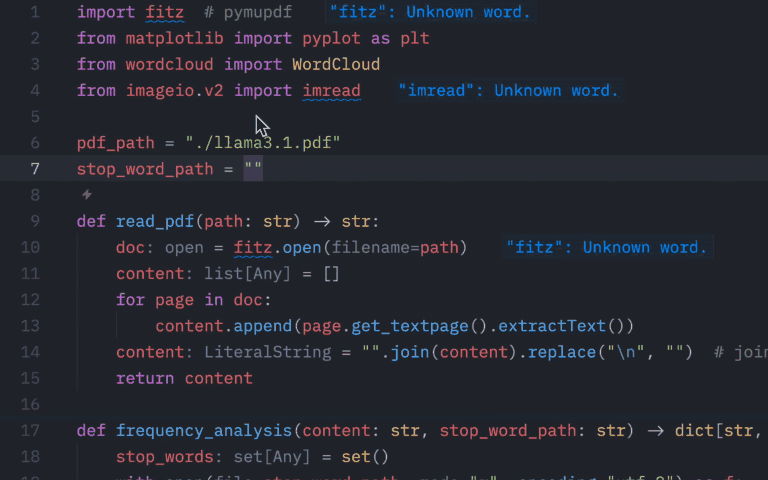
Task: Click the join method on line 14
Action: click(x=410, y=352)
